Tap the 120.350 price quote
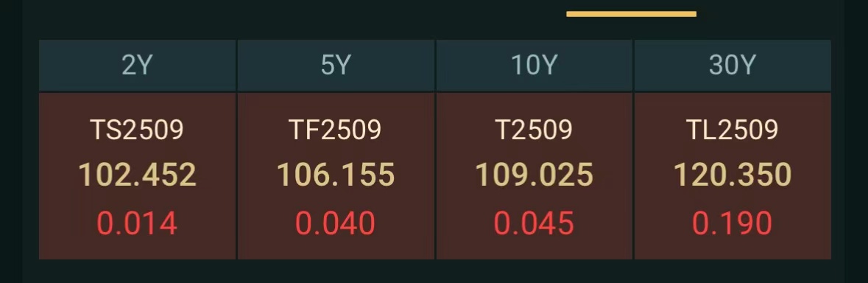 733,175
